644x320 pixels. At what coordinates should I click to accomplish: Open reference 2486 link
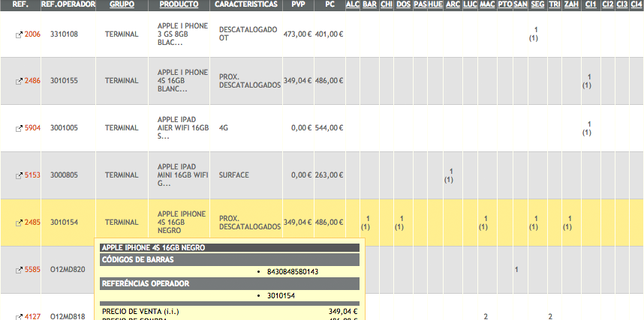[x=32, y=81]
